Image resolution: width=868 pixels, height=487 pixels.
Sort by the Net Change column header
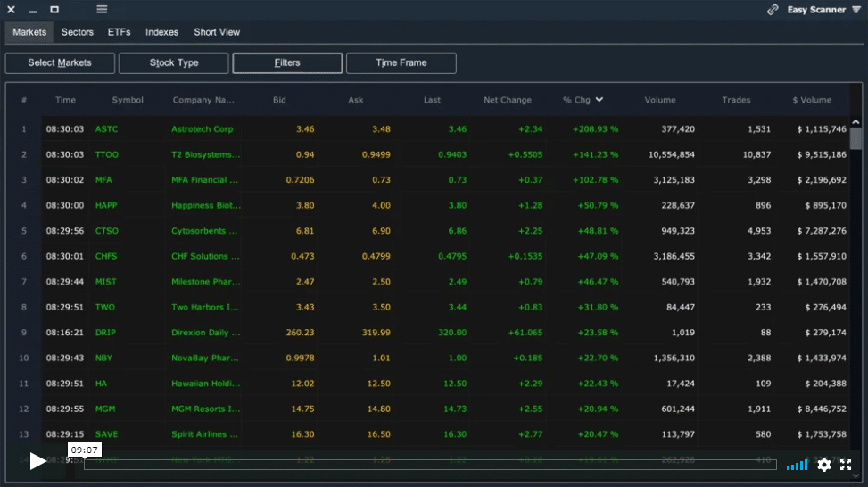pos(508,100)
